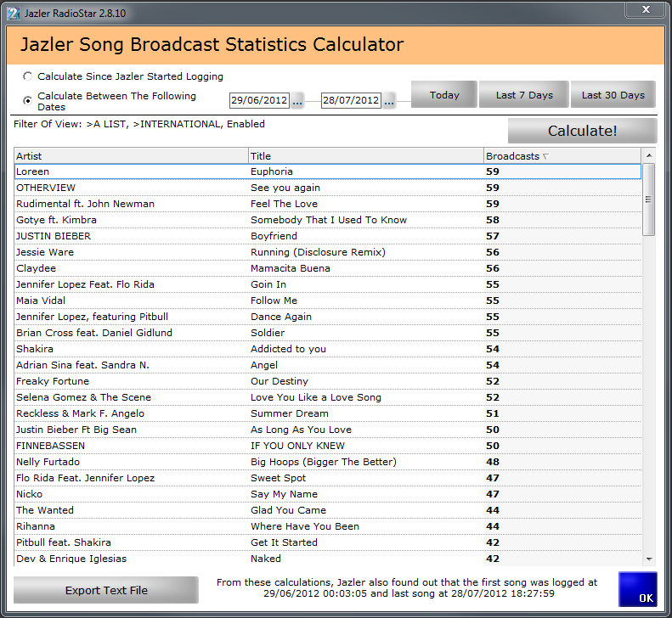Click the Today button

[x=444, y=94]
